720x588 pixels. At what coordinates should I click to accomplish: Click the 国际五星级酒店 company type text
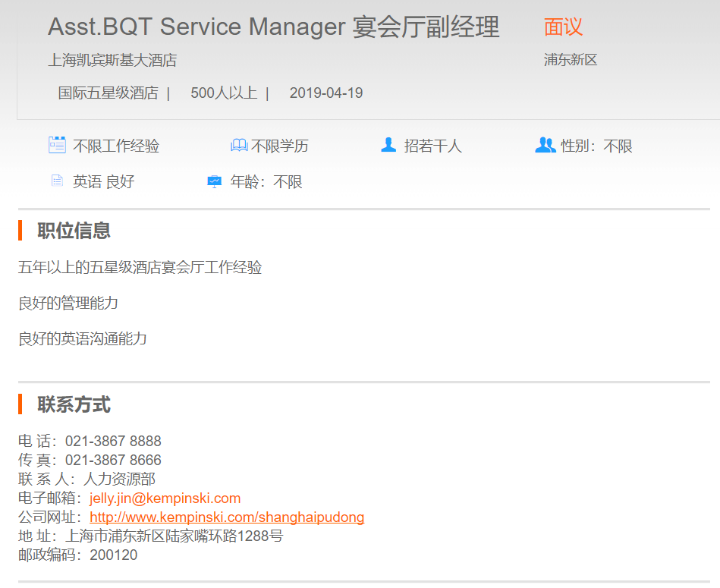108,93
